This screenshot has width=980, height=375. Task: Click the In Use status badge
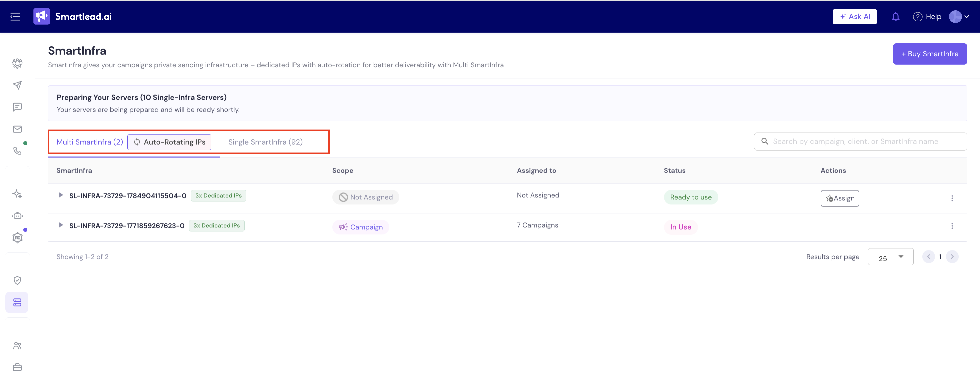[x=681, y=227]
